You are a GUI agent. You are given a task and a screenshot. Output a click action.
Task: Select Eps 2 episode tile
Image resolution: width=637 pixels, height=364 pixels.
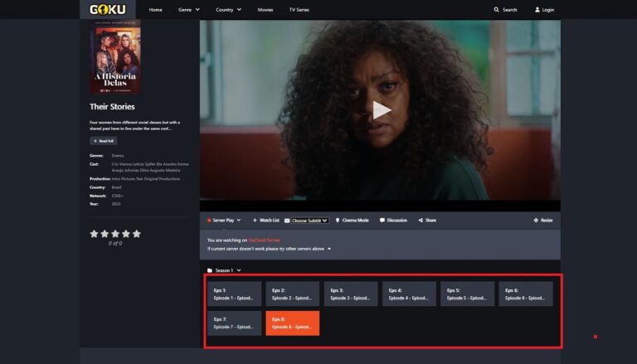tap(293, 294)
